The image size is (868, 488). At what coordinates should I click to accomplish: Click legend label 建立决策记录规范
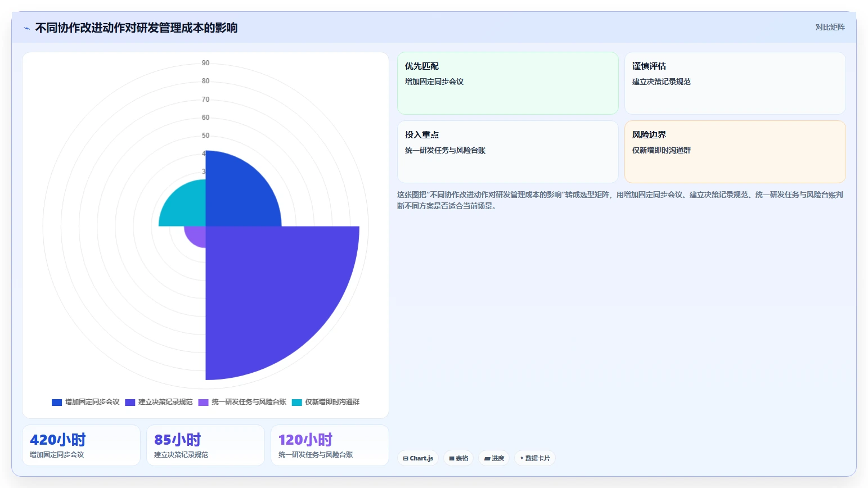click(x=165, y=402)
